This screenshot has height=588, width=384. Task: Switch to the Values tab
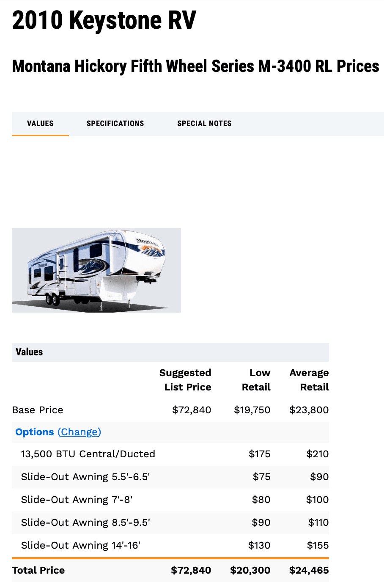[40, 124]
